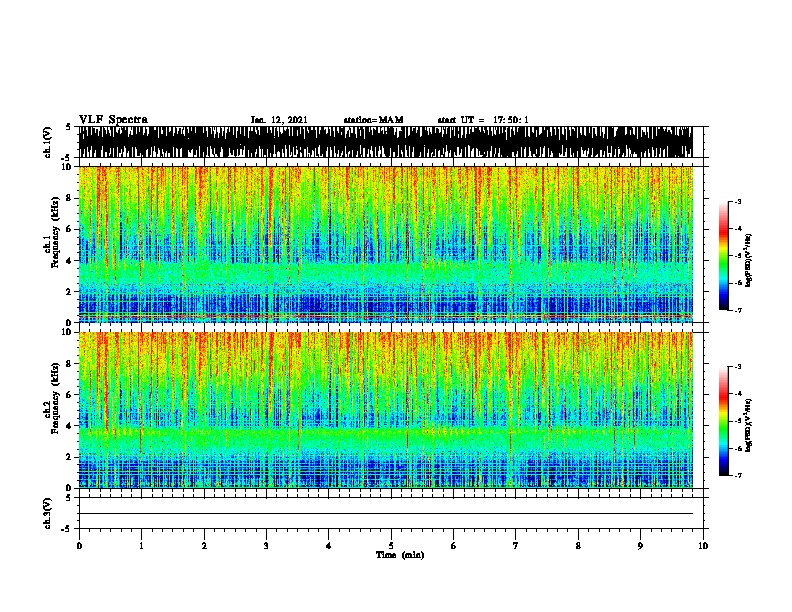This screenshot has width=792, height=612.
Task: Click the ch.1 voltage waveform panel
Action: click(x=386, y=142)
